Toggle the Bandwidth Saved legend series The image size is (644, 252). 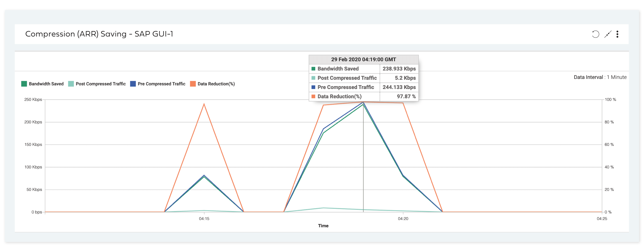pyautogui.click(x=43, y=84)
